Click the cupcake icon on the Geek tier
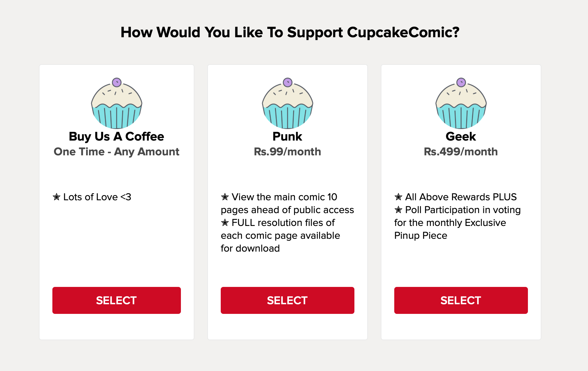Image resolution: width=588 pixels, height=371 pixels. (x=461, y=104)
